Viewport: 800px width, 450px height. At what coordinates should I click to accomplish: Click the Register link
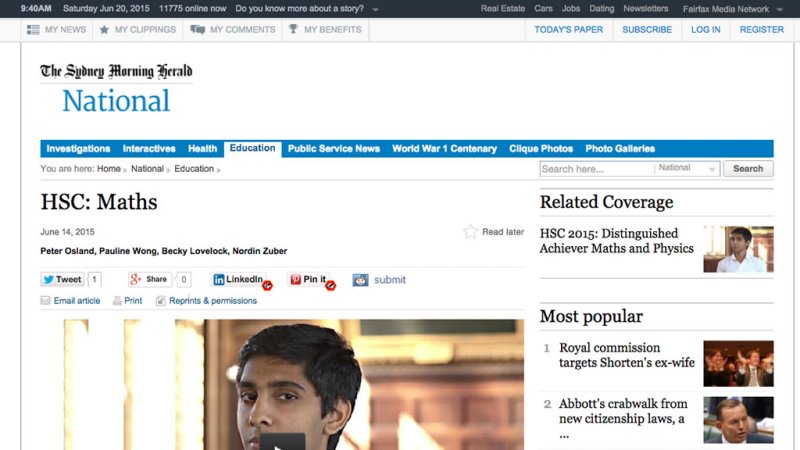click(x=762, y=30)
